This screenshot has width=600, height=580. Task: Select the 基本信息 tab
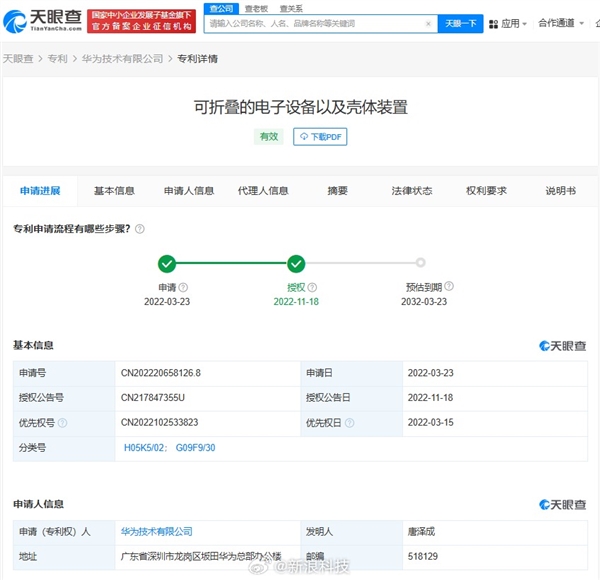114,191
